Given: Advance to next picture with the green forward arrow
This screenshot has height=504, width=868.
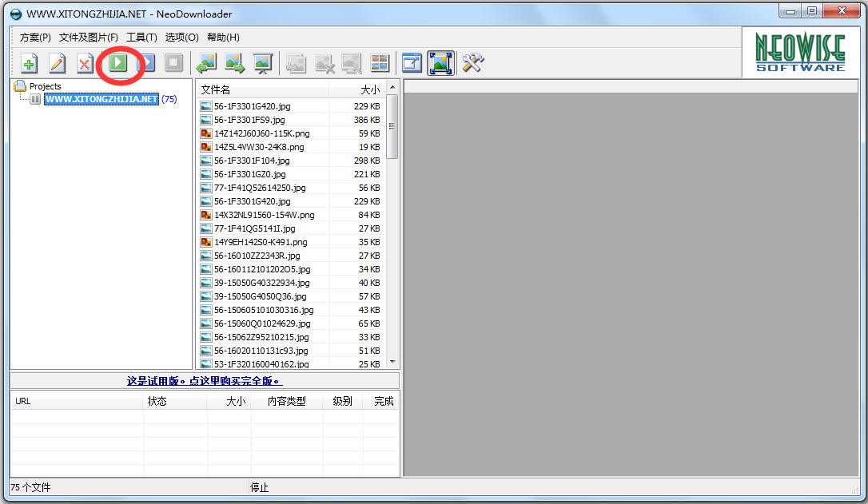Looking at the screenshot, I should coord(234,63).
